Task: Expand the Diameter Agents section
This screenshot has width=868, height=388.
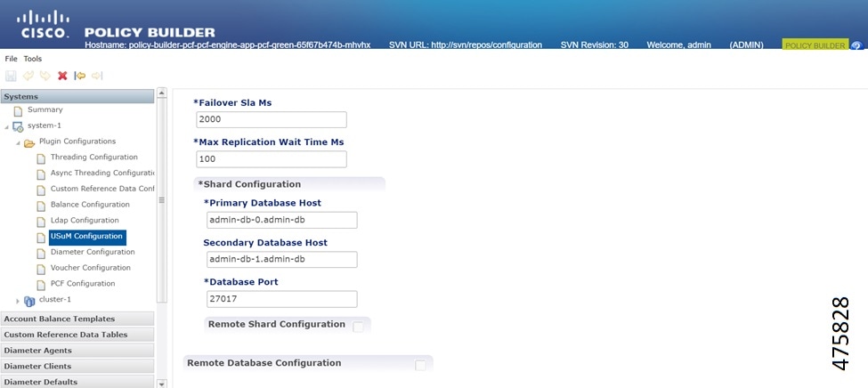Action: point(77,351)
